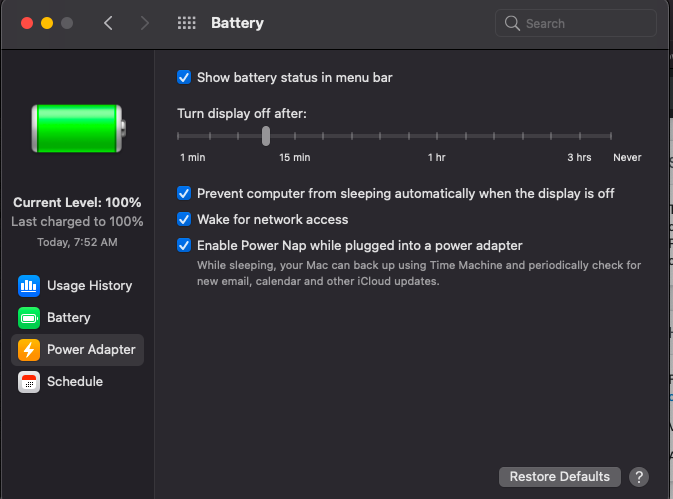Click the Restore Defaults button

pyautogui.click(x=560, y=477)
